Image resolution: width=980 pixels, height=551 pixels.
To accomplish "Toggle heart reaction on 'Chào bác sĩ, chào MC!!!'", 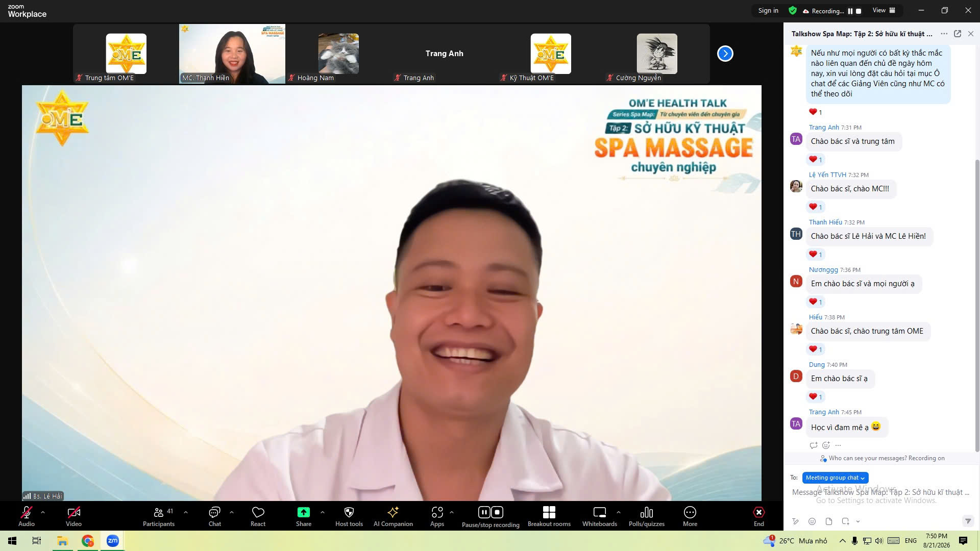I will [x=816, y=207].
